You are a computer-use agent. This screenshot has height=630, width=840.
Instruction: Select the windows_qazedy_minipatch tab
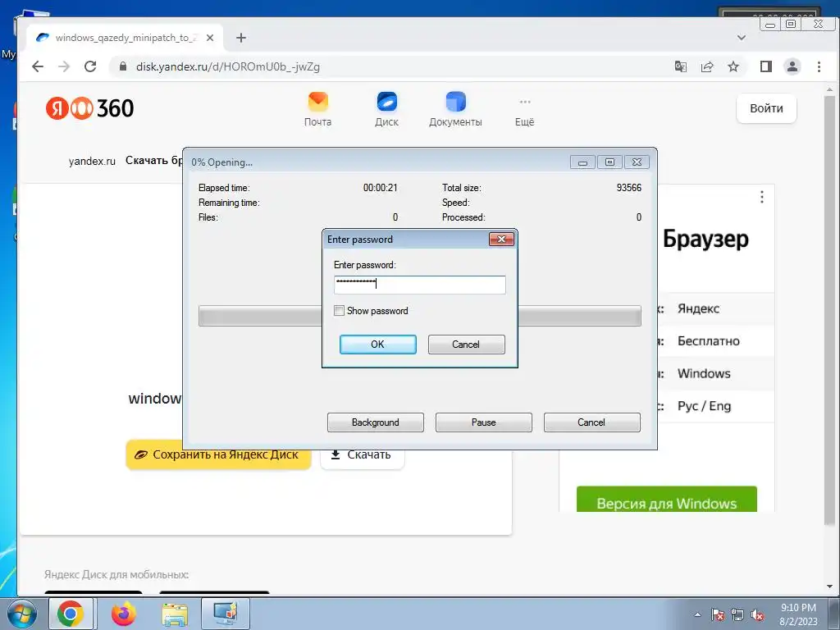(125, 38)
